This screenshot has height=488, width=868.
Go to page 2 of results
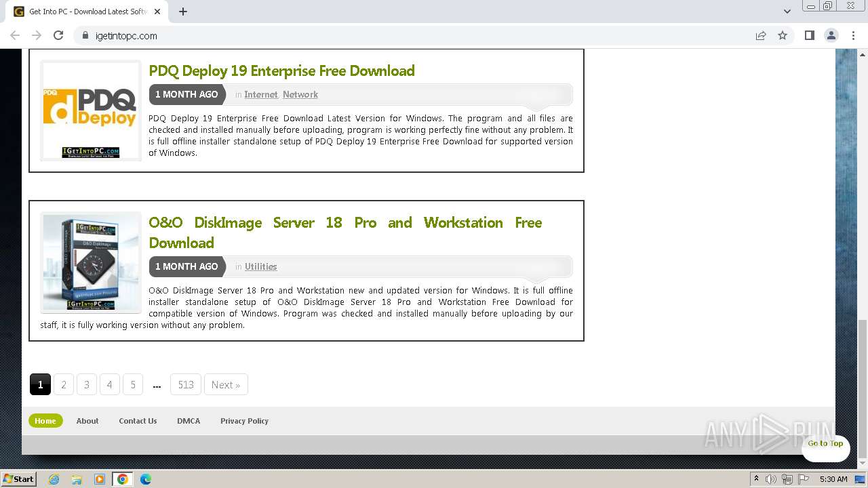tap(64, 384)
